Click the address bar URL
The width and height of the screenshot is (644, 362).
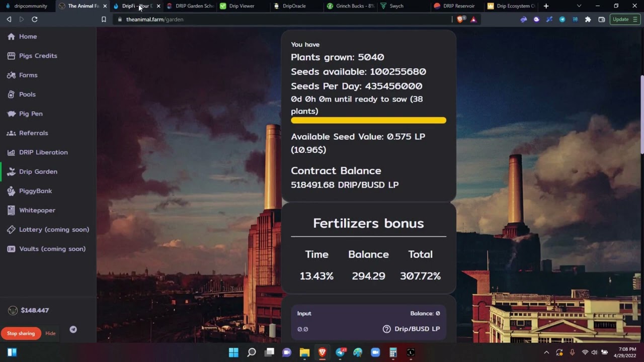coord(154,19)
